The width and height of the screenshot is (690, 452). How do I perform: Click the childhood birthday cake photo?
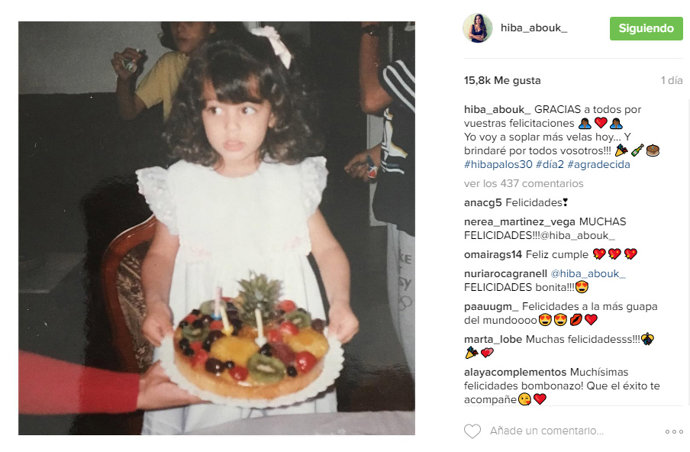[217, 228]
